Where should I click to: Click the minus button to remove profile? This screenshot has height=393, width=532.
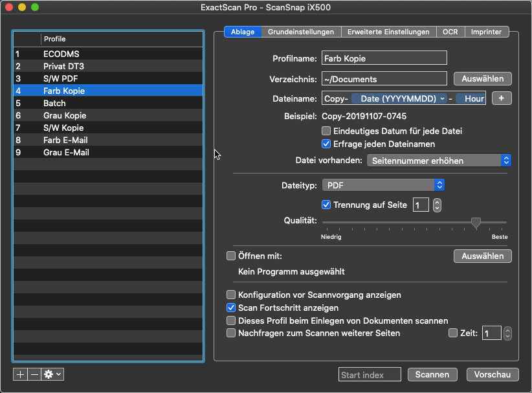click(x=34, y=375)
